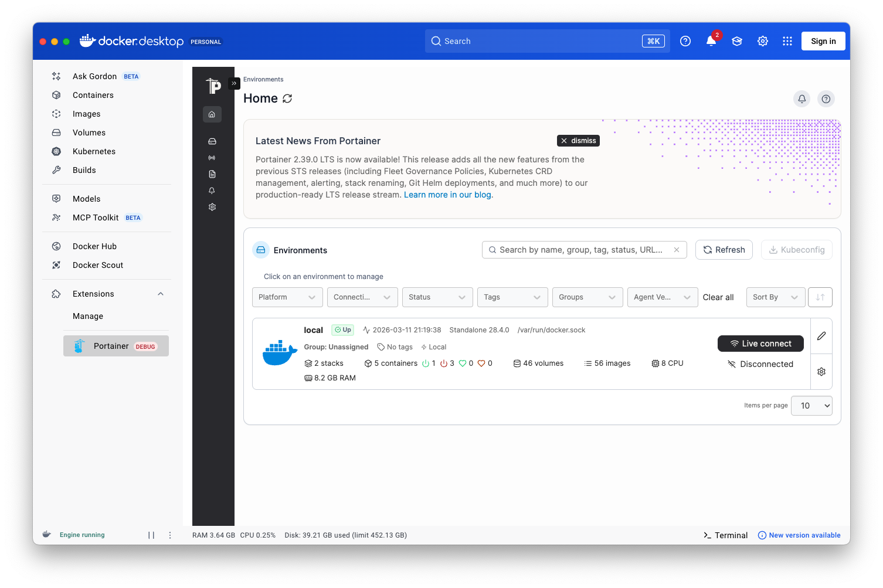This screenshot has height=588, width=883.
Task: Open Docker Desktop settings gear
Action: pyautogui.click(x=763, y=41)
